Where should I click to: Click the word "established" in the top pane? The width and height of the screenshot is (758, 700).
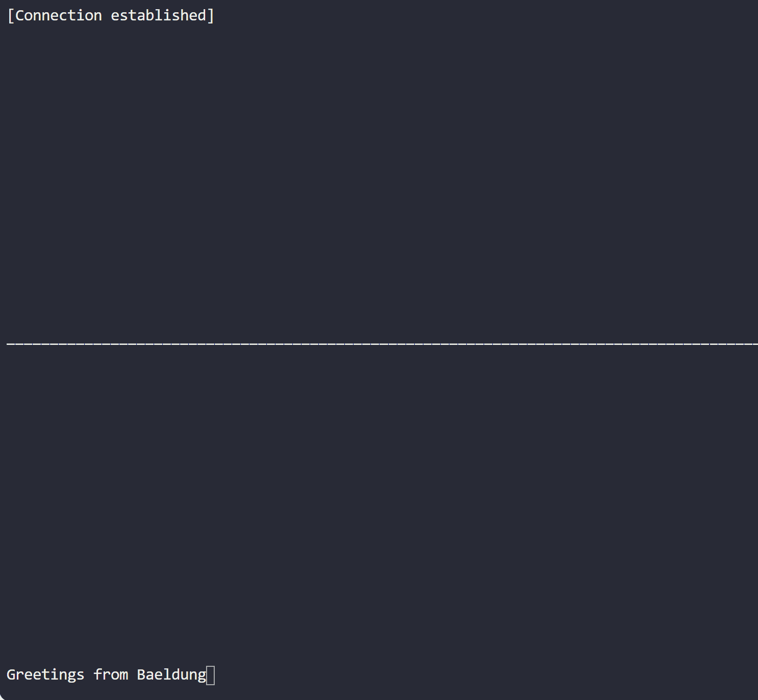point(158,15)
